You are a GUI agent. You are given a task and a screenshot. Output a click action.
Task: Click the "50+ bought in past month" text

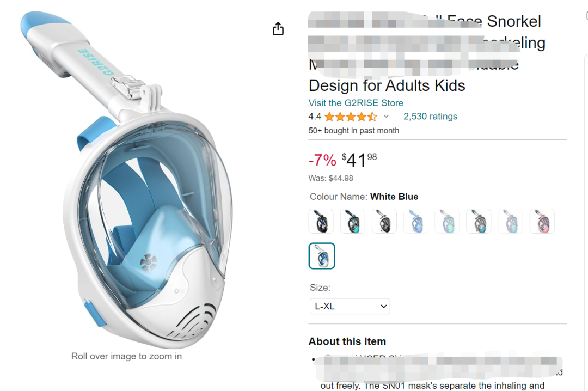(x=353, y=131)
